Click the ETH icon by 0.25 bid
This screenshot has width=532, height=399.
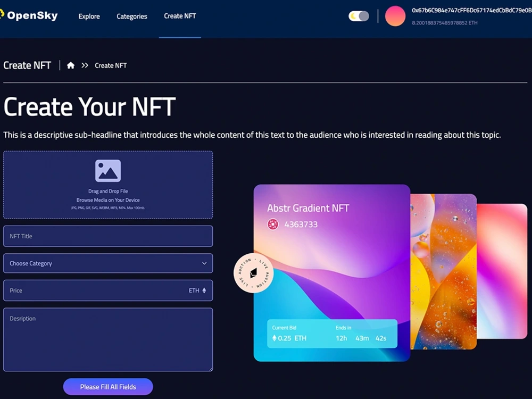pos(274,338)
